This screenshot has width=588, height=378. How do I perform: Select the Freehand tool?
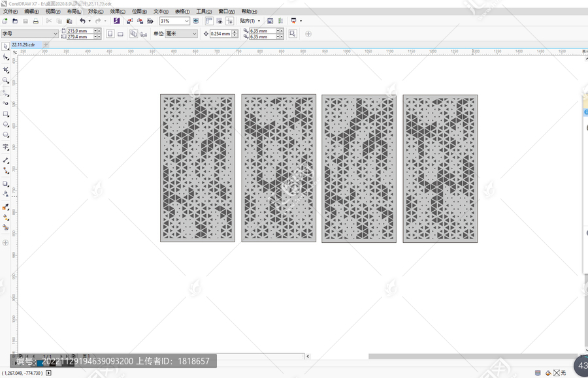(x=5, y=93)
